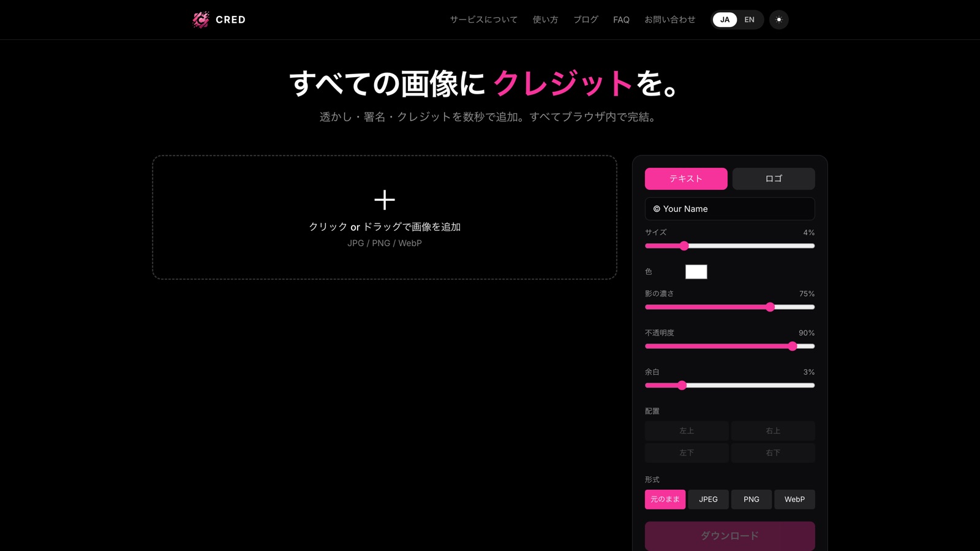This screenshot has height=551, width=980.
Task: Open the white 色 color swatch
Action: (x=696, y=272)
